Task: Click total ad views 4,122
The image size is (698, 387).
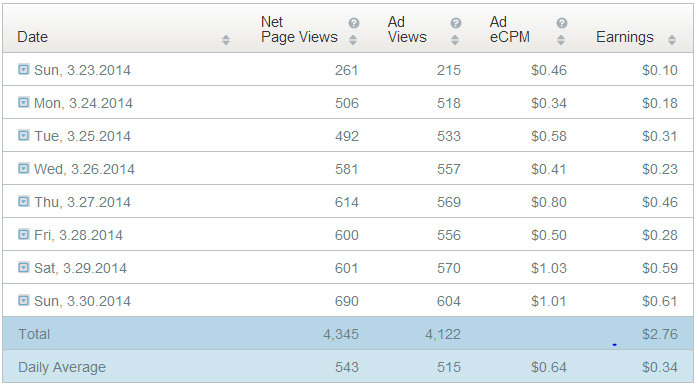Action: pyautogui.click(x=443, y=334)
